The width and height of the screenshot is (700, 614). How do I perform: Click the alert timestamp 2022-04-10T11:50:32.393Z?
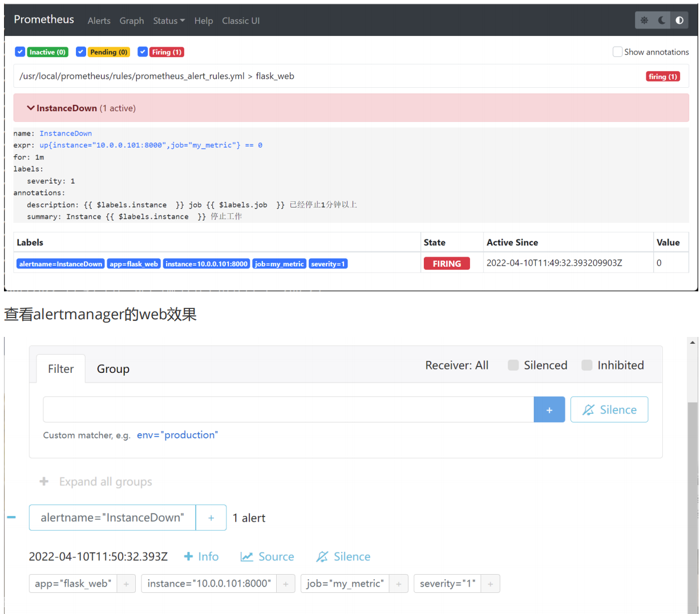coord(98,556)
